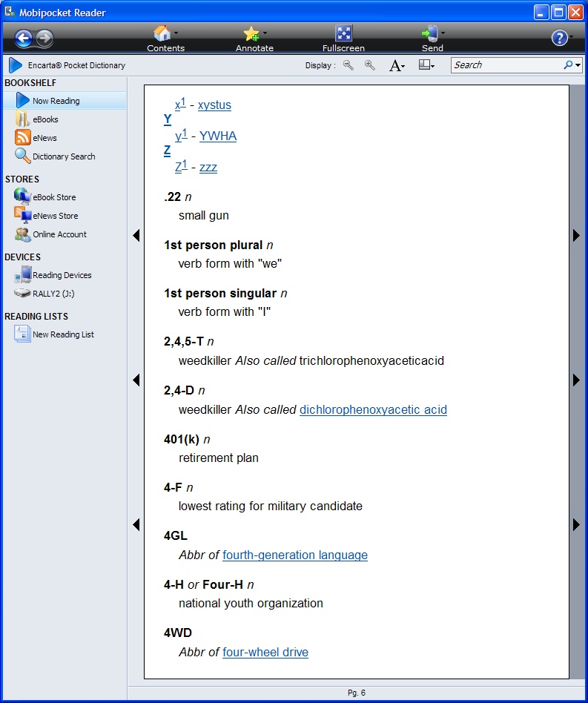This screenshot has height=703, width=588.
Task: Open the eBook Store
Action: (x=54, y=197)
